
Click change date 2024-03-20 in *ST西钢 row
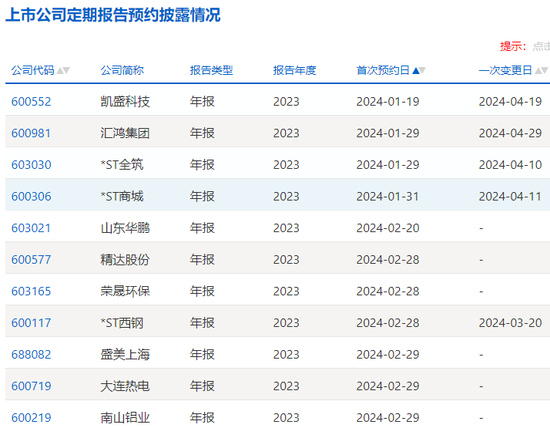[510, 323]
